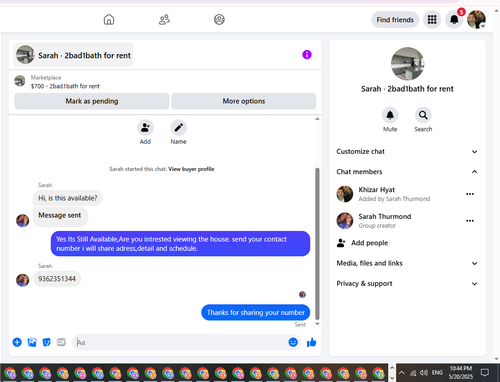Send a thumbs-up like
500x382 pixels.
pos(311,342)
